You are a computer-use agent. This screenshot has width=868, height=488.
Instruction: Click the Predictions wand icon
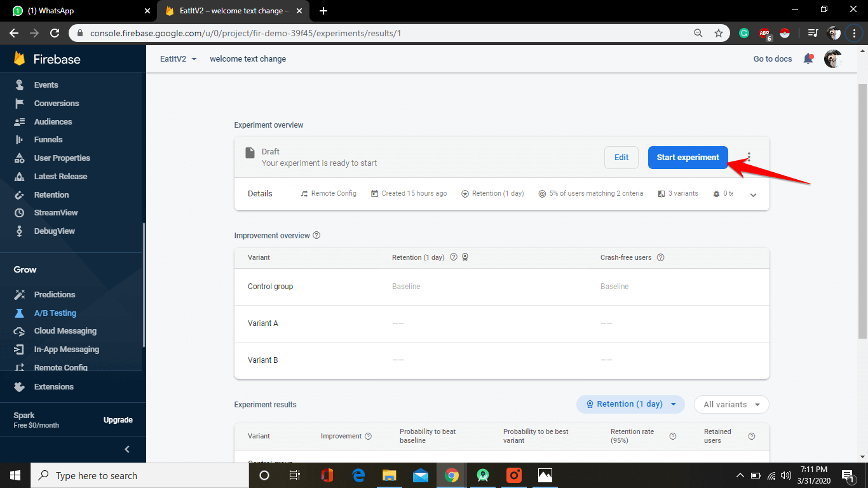(x=20, y=294)
